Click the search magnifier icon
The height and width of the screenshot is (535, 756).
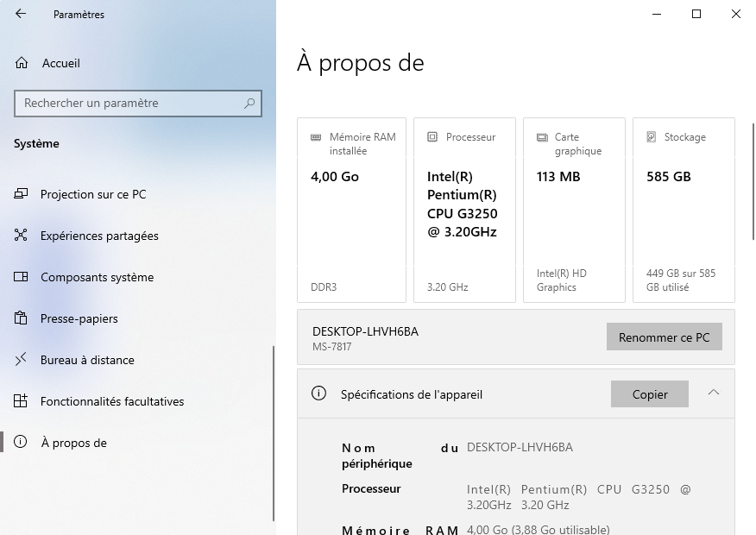249,104
